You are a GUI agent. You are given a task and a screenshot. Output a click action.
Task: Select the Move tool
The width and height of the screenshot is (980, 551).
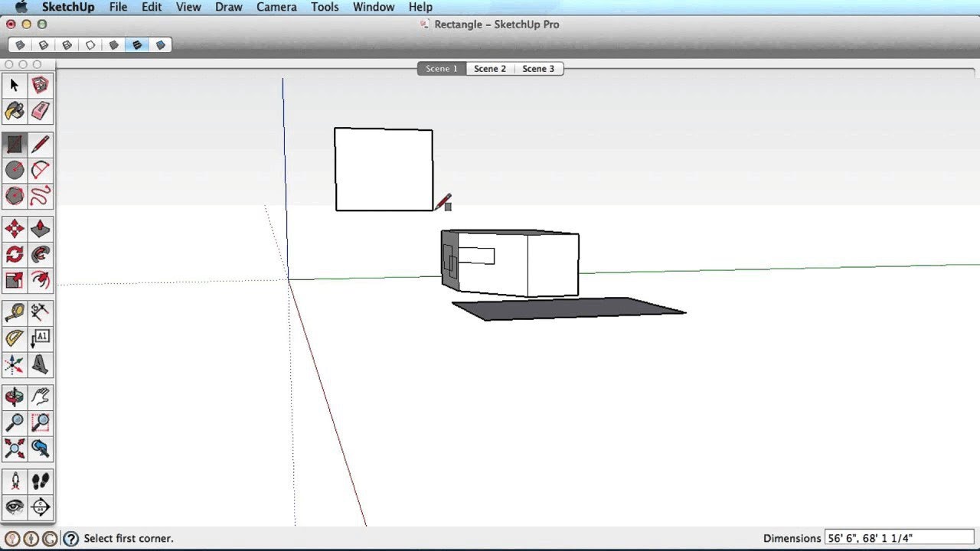click(x=15, y=228)
